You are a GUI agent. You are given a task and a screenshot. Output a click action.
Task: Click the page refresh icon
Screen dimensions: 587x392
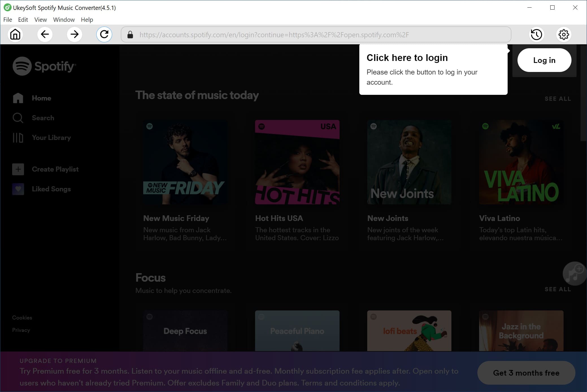pyautogui.click(x=105, y=34)
